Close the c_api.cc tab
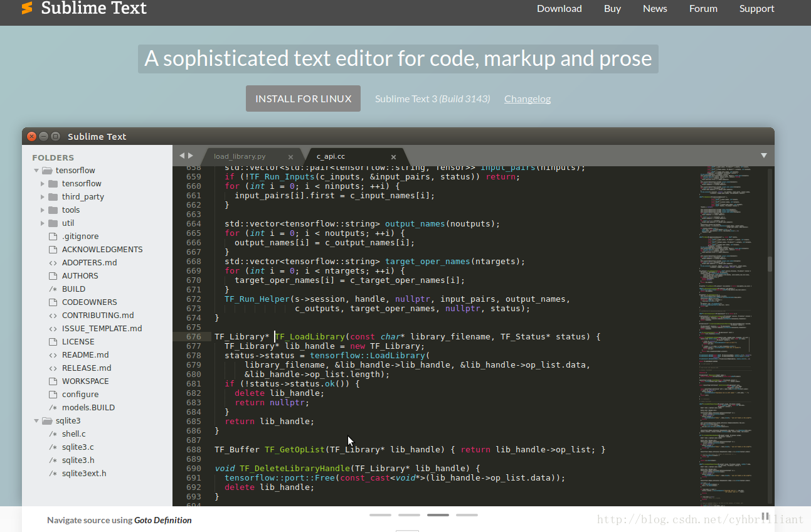811x532 pixels. click(393, 157)
